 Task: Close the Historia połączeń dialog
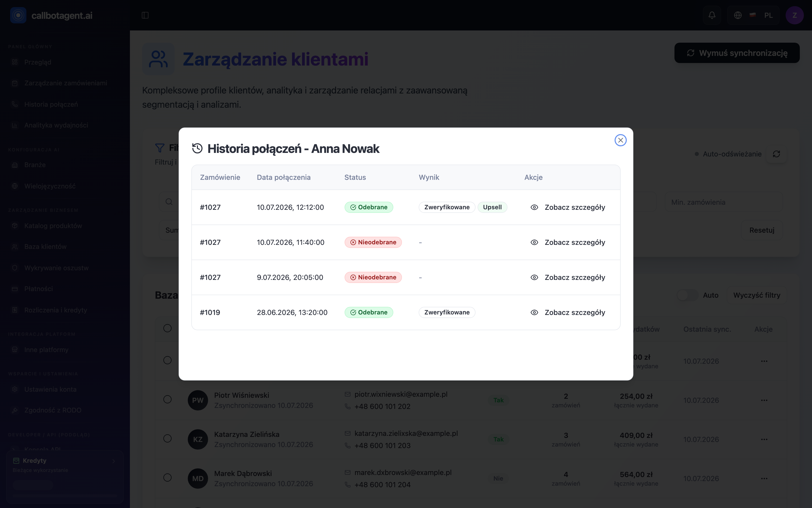pyautogui.click(x=620, y=140)
